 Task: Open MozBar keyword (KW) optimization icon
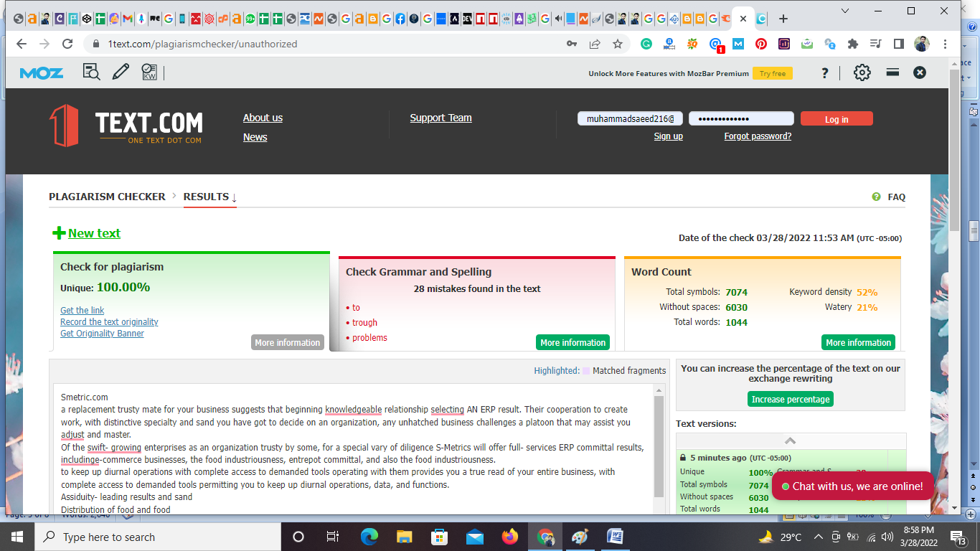pos(149,72)
